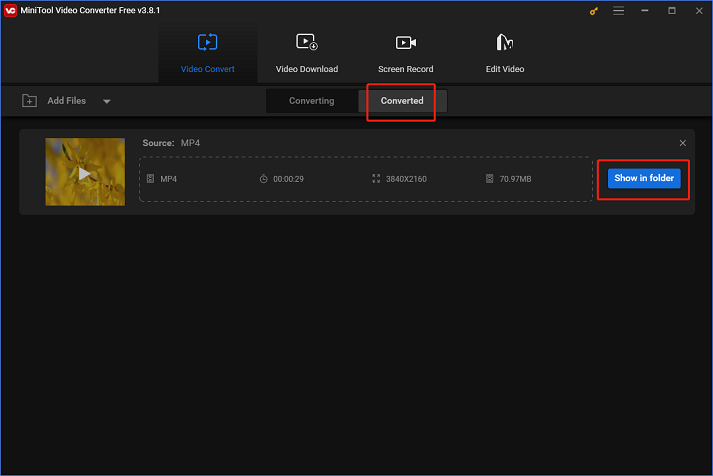This screenshot has height=476, width=713.
Task: Click the Add Files button
Action: click(66, 101)
